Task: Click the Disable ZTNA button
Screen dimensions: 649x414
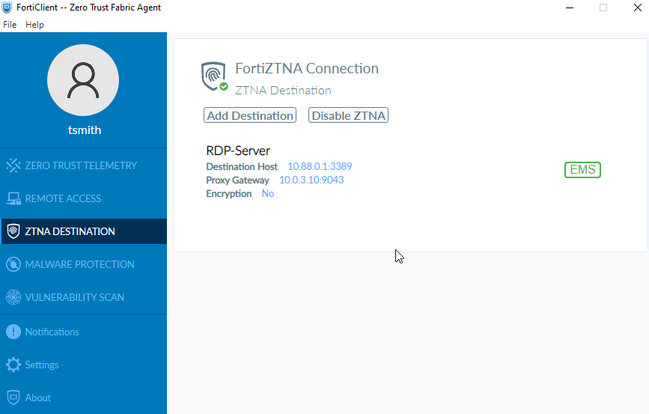Action: click(349, 116)
